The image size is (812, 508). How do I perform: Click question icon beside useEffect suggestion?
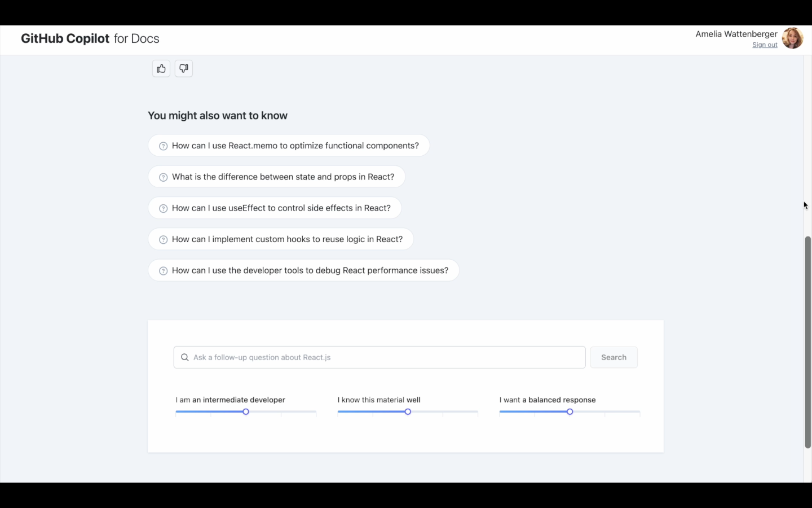(x=163, y=208)
